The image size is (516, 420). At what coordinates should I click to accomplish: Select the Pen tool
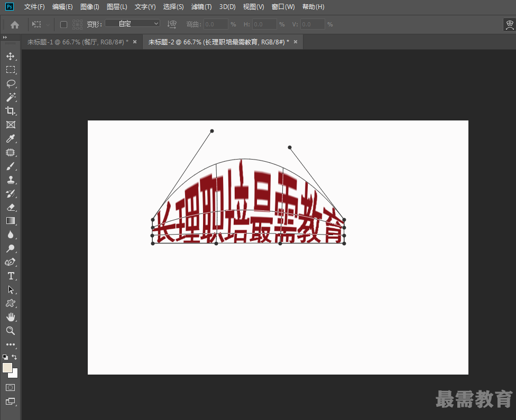(x=11, y=262)
